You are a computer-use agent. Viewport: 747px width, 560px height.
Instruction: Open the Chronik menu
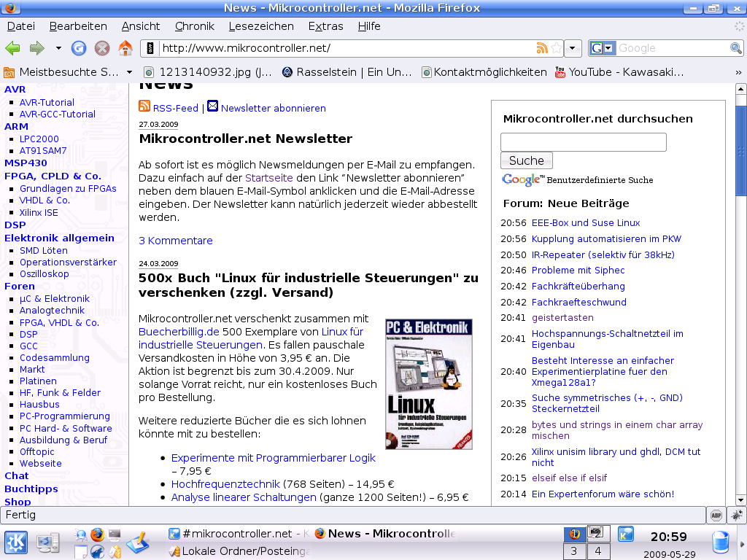coord(194,26)
